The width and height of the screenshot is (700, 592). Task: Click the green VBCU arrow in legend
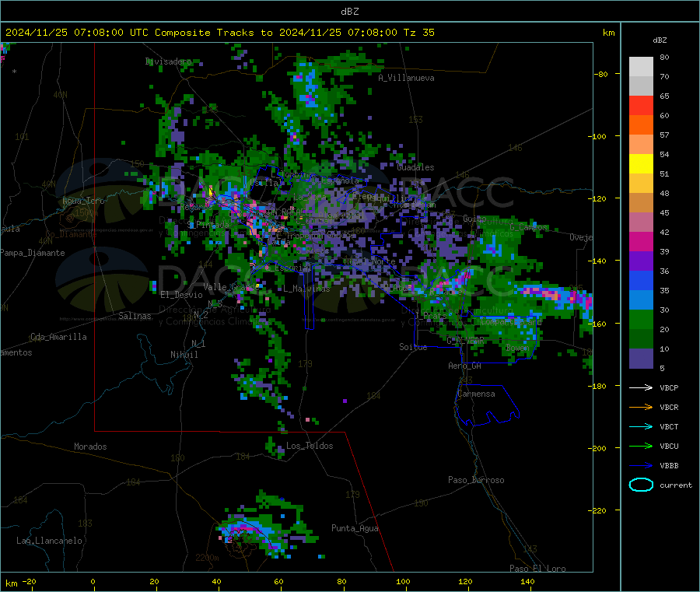[641, 446]
